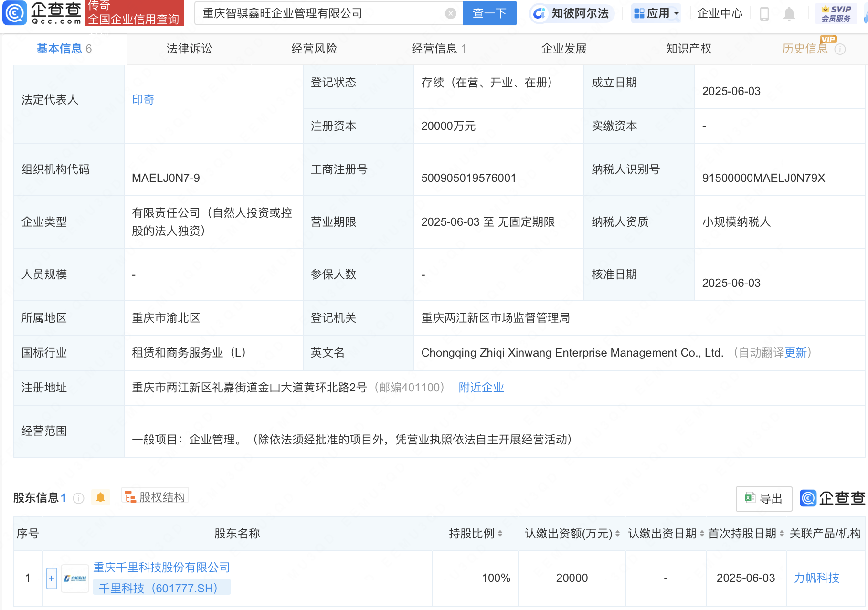Switch to 经营信息 tab

tap(439, 49)
